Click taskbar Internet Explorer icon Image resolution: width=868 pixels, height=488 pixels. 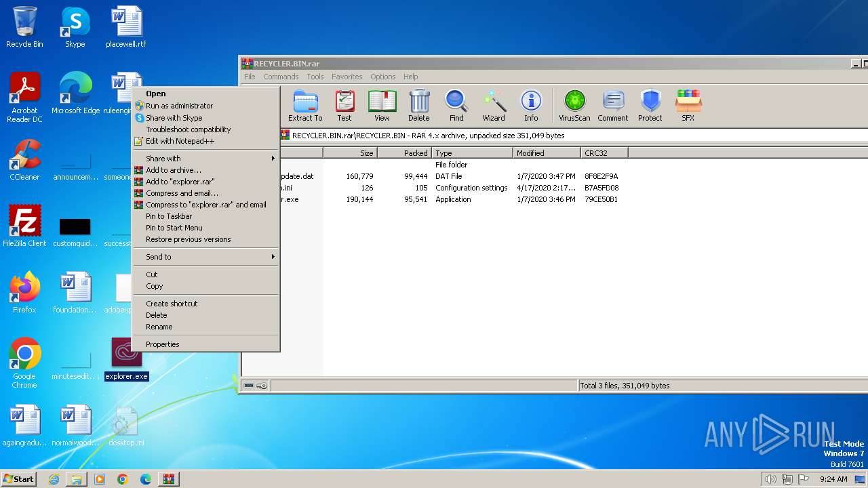tap(54, 479)
